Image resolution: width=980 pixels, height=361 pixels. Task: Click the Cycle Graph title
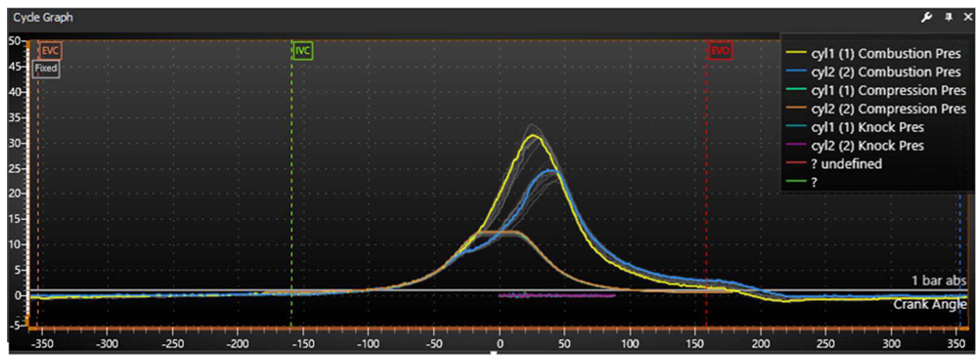pyautogui.click(x=43, y=17)
